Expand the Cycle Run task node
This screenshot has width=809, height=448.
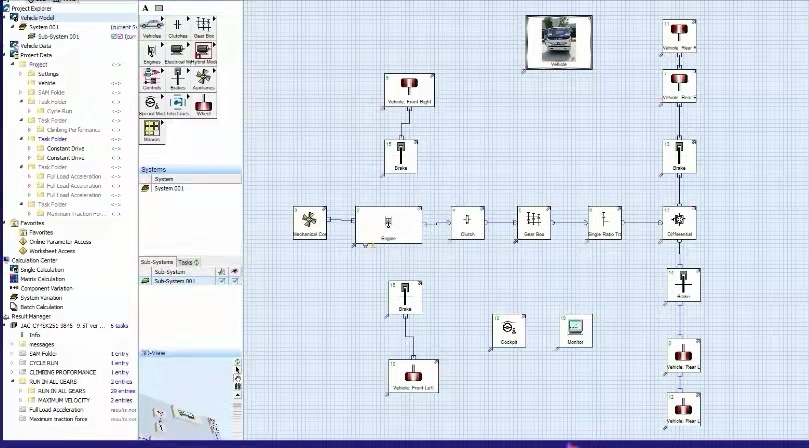pyautogui.click(x=30, y=111)
